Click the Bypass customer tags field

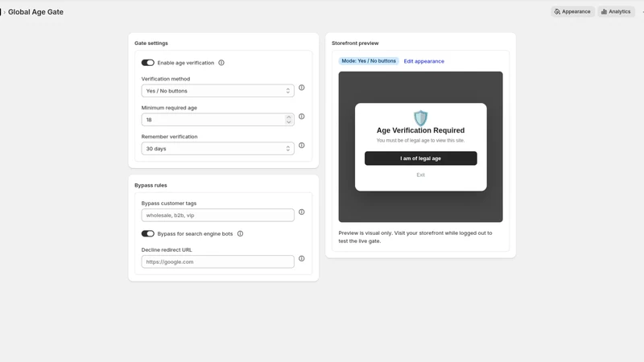coord(217,215)
